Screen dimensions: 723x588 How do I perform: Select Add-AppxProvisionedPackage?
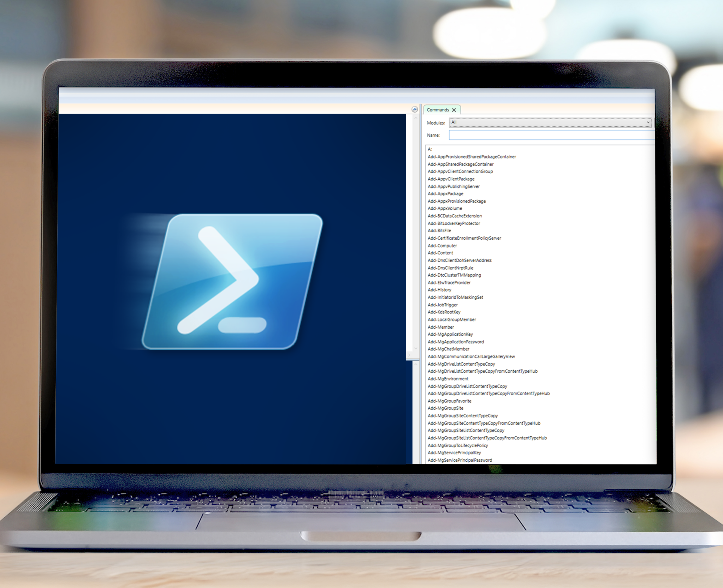457,201
